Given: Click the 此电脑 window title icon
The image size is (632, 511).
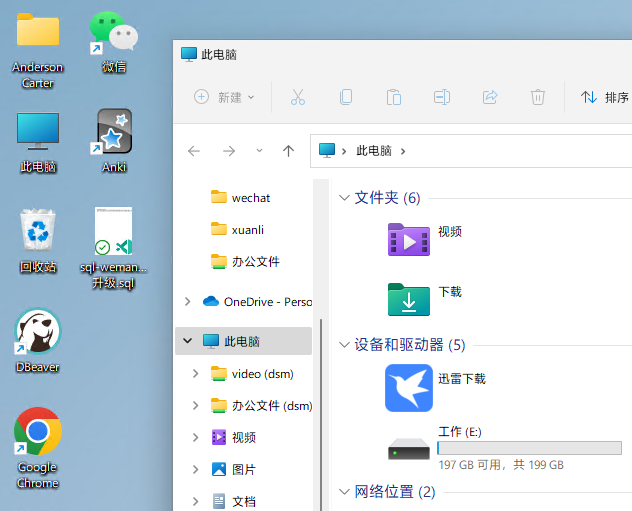Looking at the screenshot, I should (x=189, y=54).
